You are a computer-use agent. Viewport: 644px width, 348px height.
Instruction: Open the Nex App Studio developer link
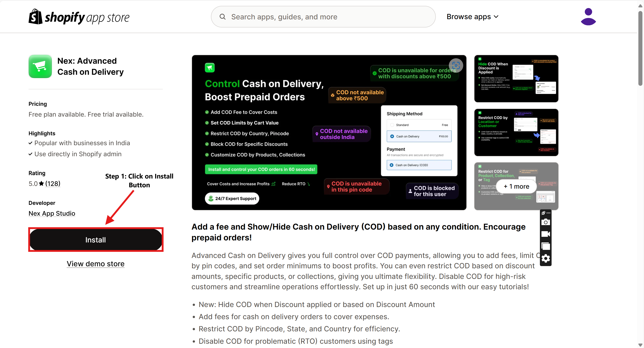pos(52,213)
